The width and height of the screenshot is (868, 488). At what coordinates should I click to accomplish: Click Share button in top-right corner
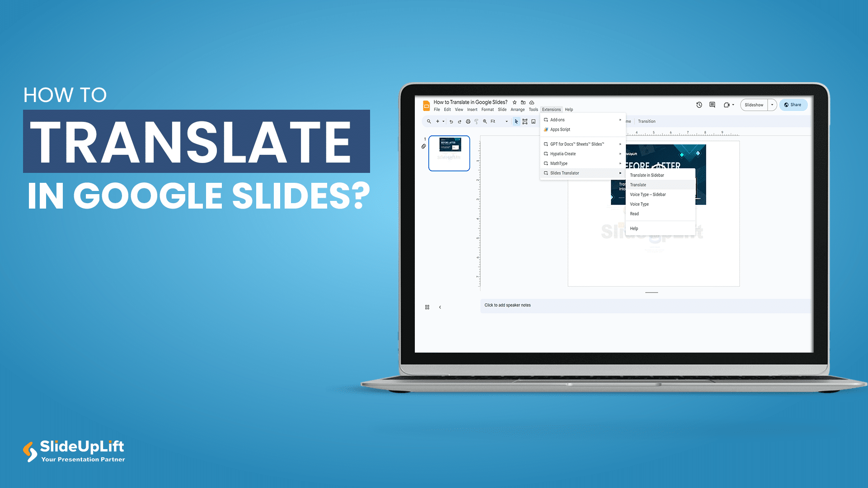click(793, 104)
